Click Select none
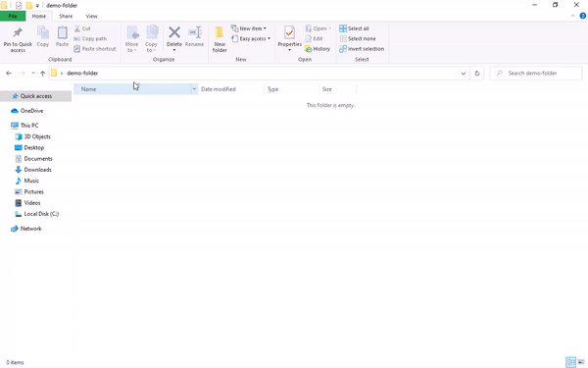Screen dimensions: 588x368 (x=358, y=38)
